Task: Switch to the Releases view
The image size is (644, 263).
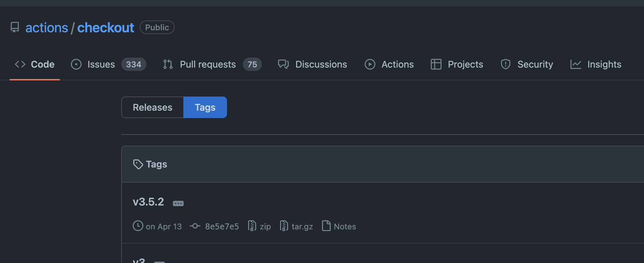Action: pyautogui.click(x=152, y=107)
